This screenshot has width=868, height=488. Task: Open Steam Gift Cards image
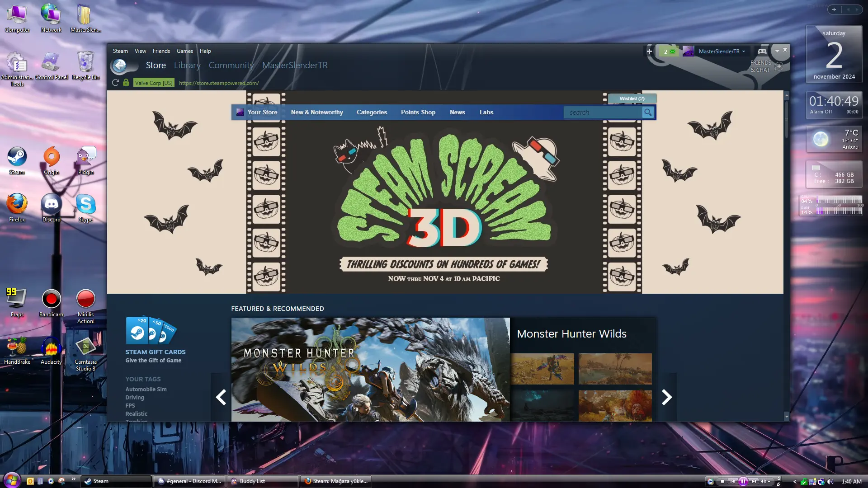151,330
